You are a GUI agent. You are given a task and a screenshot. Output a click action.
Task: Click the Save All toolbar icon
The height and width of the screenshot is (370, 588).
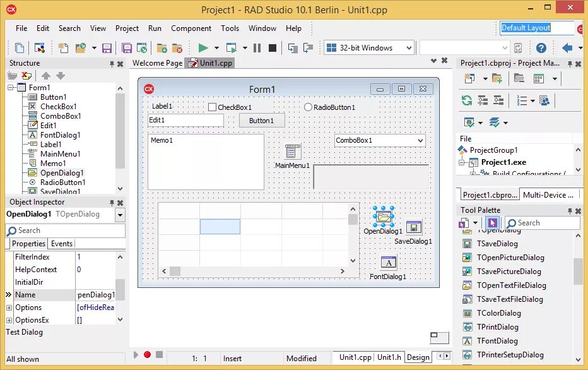pyautogui.click(x=127, y=48)
